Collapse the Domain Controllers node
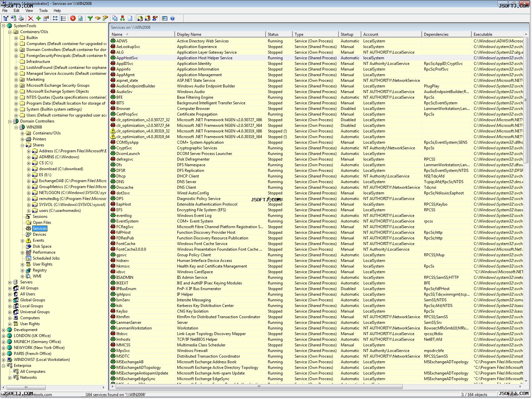 10,121
